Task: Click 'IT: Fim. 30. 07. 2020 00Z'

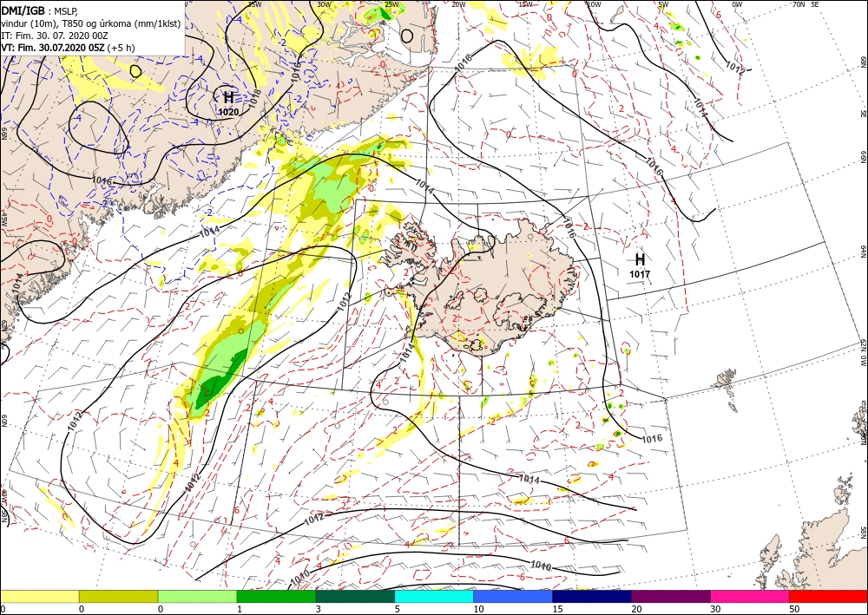Action: click(x=54, y=36)
